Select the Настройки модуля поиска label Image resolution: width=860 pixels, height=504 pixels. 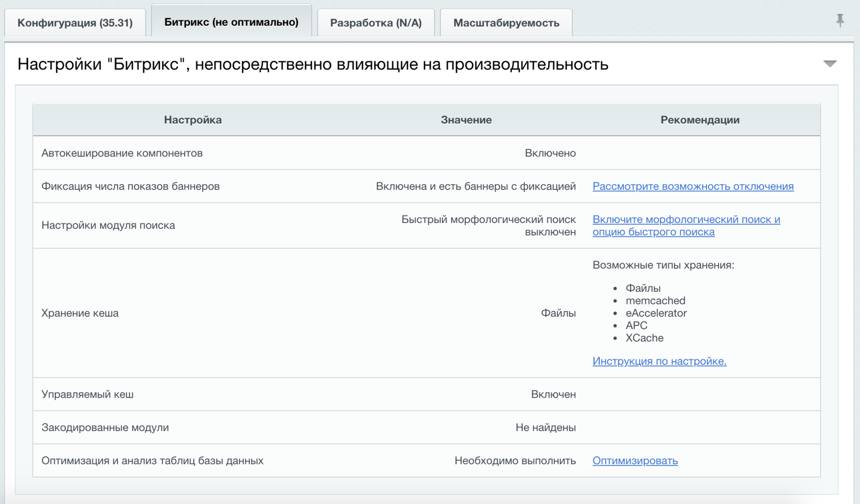[108, 226]
